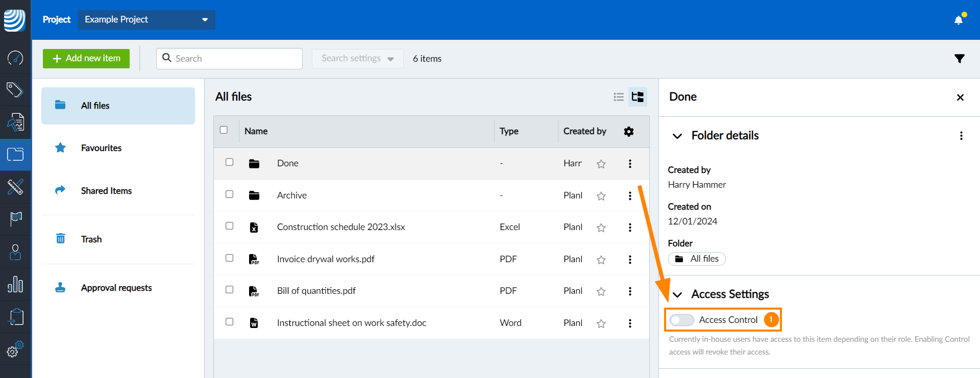
Task: Mark Archive folder as favourite star
Action: click(x=601, y=196)
